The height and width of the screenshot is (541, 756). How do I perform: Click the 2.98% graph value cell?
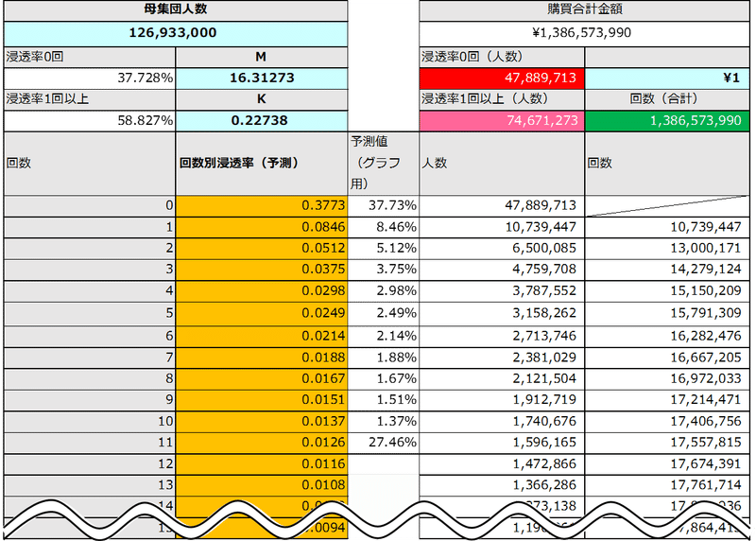pyautogui.click(x=384, y=291)
